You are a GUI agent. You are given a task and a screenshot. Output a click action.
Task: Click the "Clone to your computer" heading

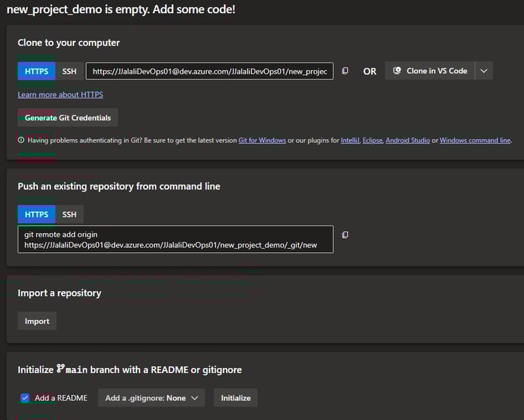[x=68, y=43]
